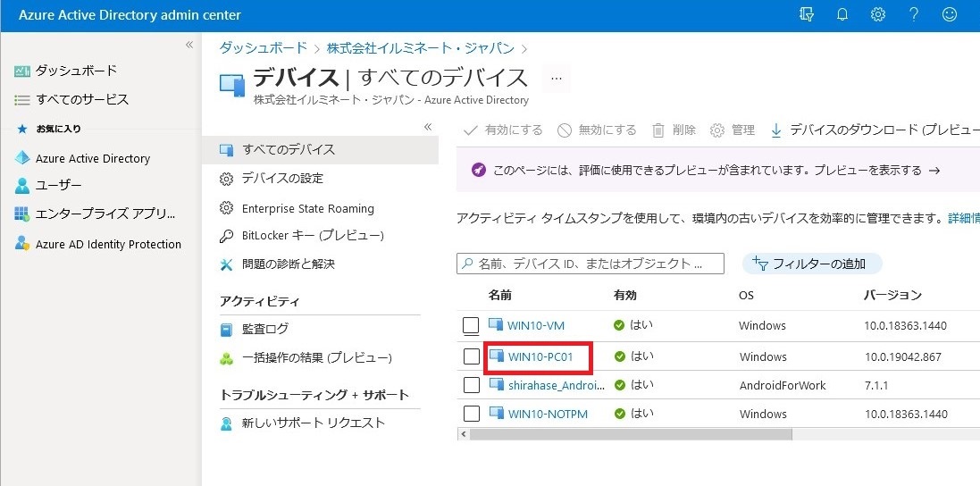Viewport: 980px width, 486px height.
Task: Open 問題の診断と解決
Action: 289,264
